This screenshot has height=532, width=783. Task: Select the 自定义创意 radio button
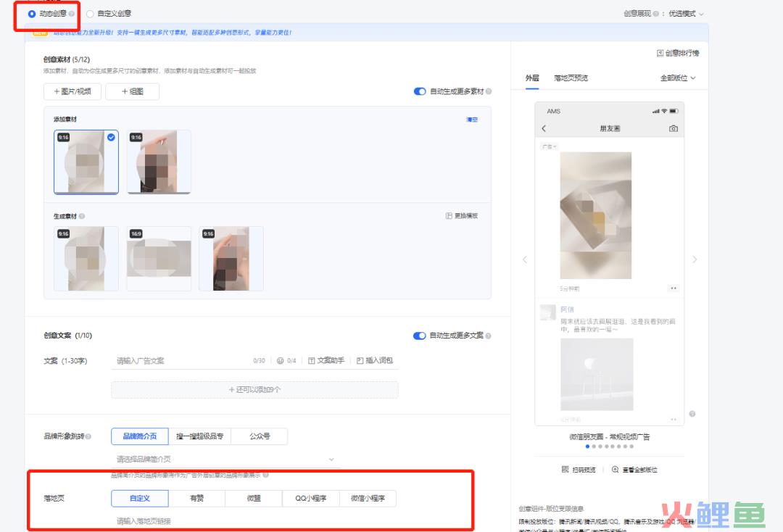(x=90, y=13)
